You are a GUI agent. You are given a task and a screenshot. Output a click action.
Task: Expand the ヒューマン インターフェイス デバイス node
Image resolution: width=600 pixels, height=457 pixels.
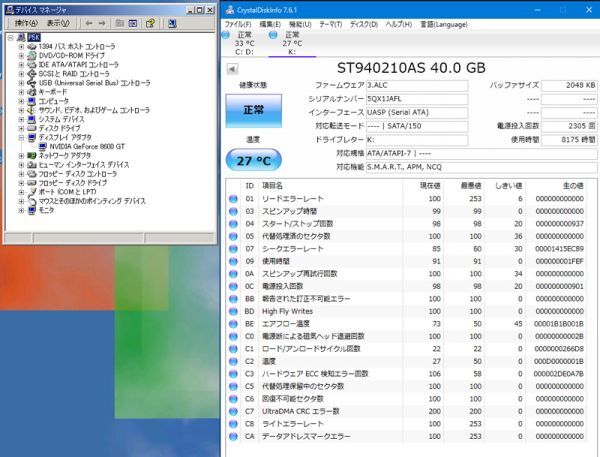click(x=21, y=165)
